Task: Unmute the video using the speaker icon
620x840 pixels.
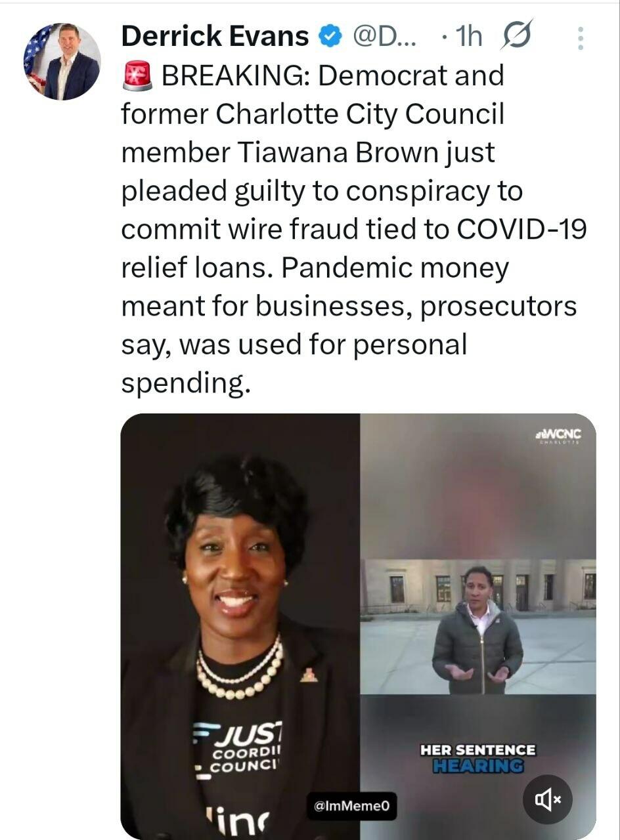Action: click(548, 799)
